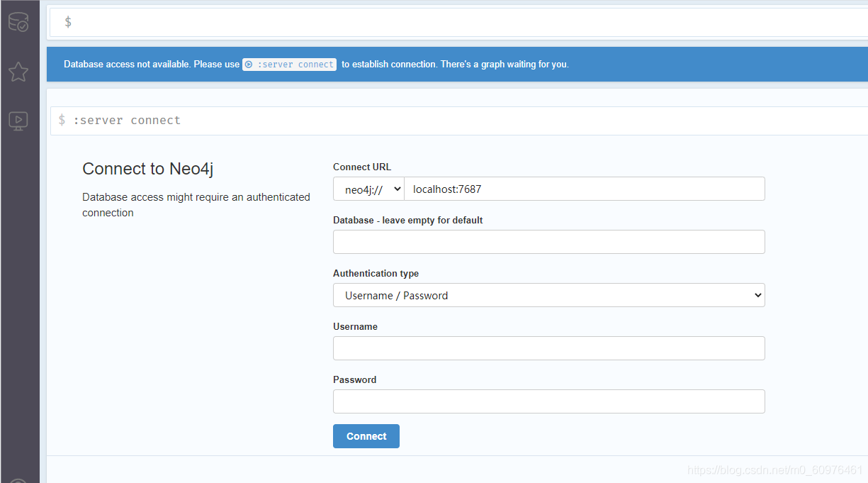
Task: Click the :server connect frame command bar
Action: (x=459, y=121)
